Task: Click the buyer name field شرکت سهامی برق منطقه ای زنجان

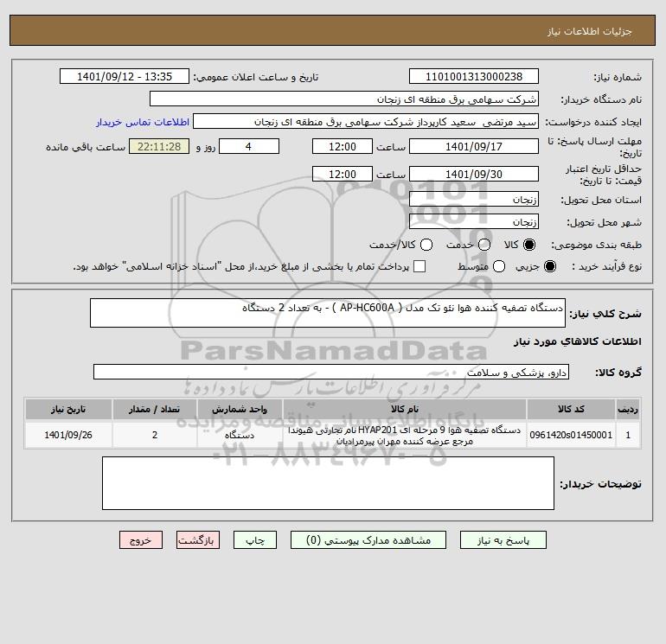Action: click(x=344, y=99)
